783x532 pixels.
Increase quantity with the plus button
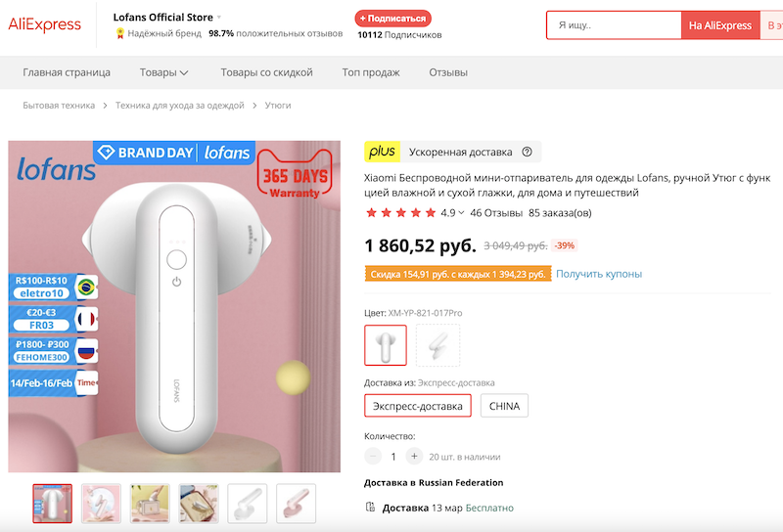pos(415,456)
